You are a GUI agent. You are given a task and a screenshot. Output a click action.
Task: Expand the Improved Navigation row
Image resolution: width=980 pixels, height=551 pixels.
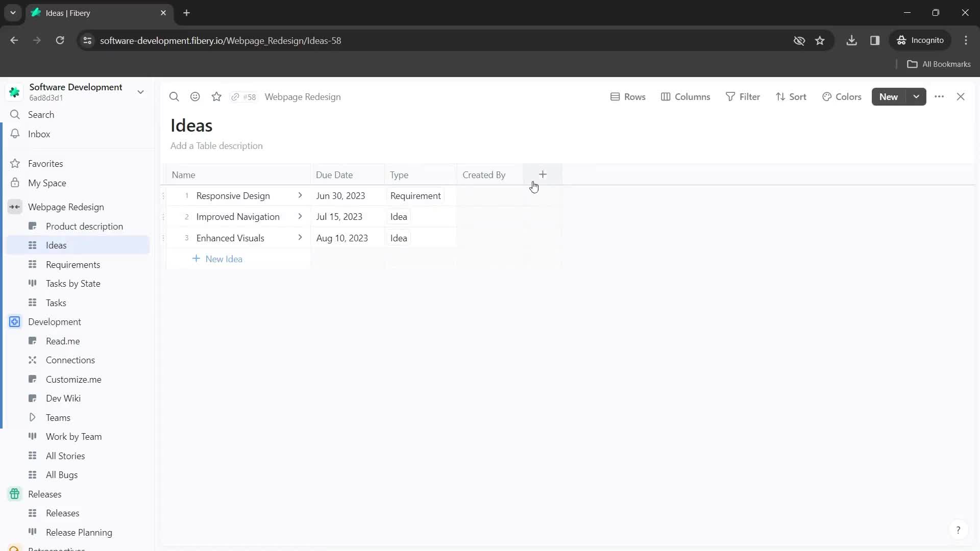[301, 216]
